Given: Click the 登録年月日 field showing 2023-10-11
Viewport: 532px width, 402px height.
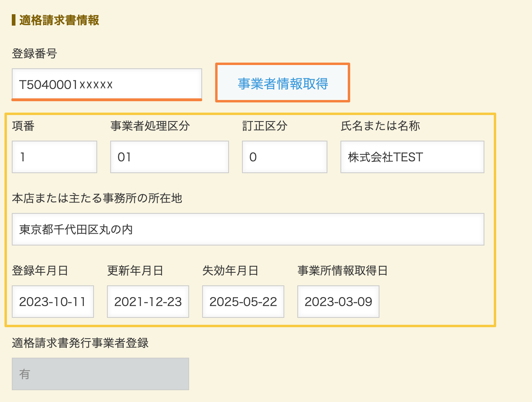Looking at the screenshot, I should tap(53, 302).
